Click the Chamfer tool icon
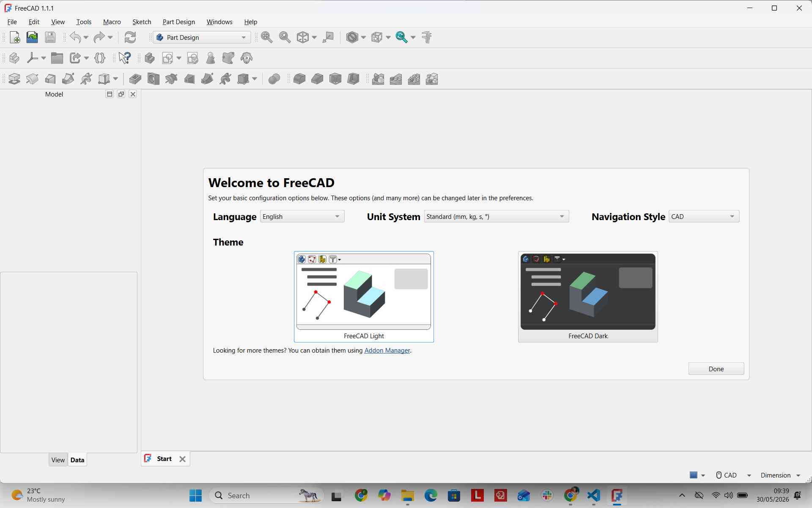The height and width of the screenshot is (508, 812). tap(317, 79)
